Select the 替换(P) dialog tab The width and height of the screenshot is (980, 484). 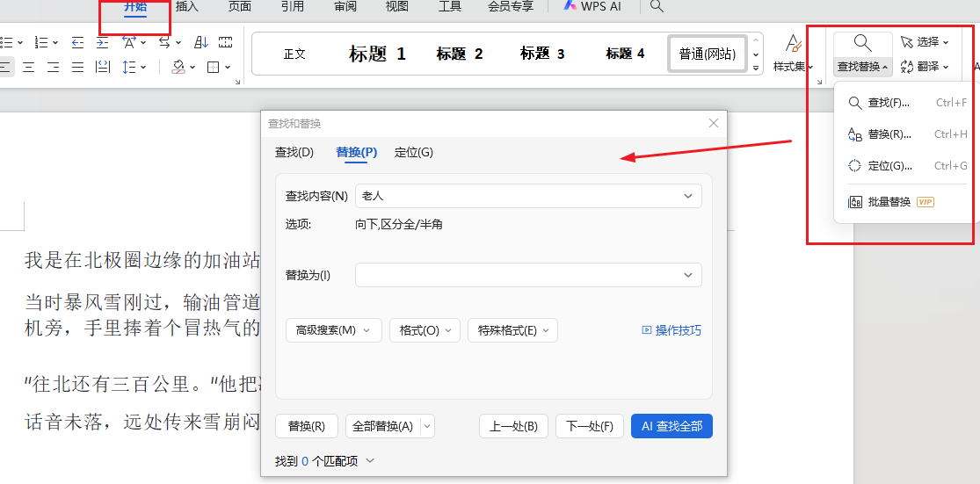coord(356,152)
